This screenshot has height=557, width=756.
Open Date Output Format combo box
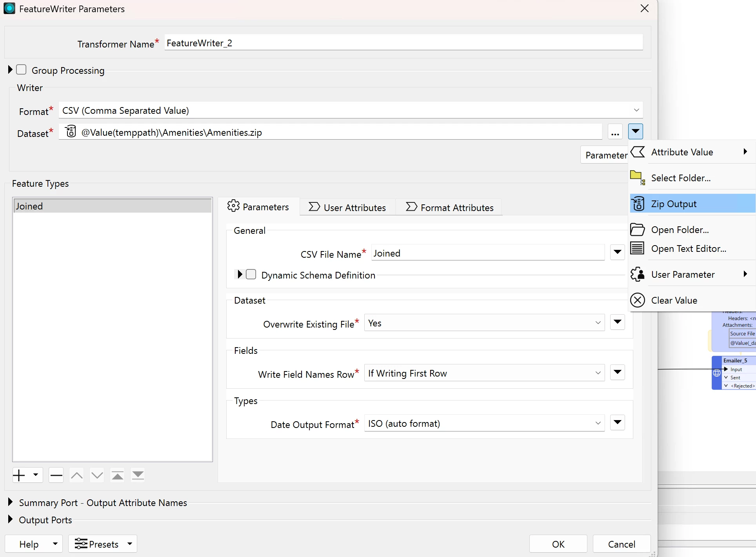484,423
